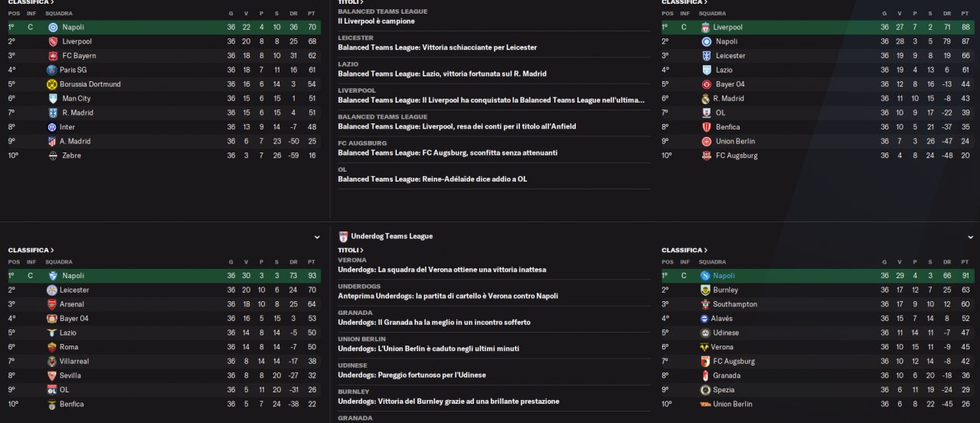Click the Underdog Teams League logo
Screen dimensions: 980x423
343,237
